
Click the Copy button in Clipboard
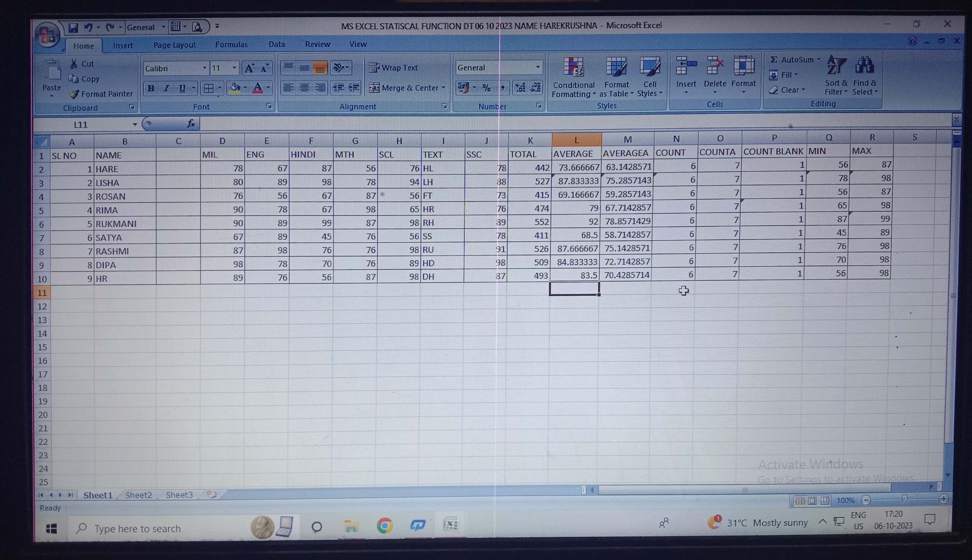(x=85, y=79)
